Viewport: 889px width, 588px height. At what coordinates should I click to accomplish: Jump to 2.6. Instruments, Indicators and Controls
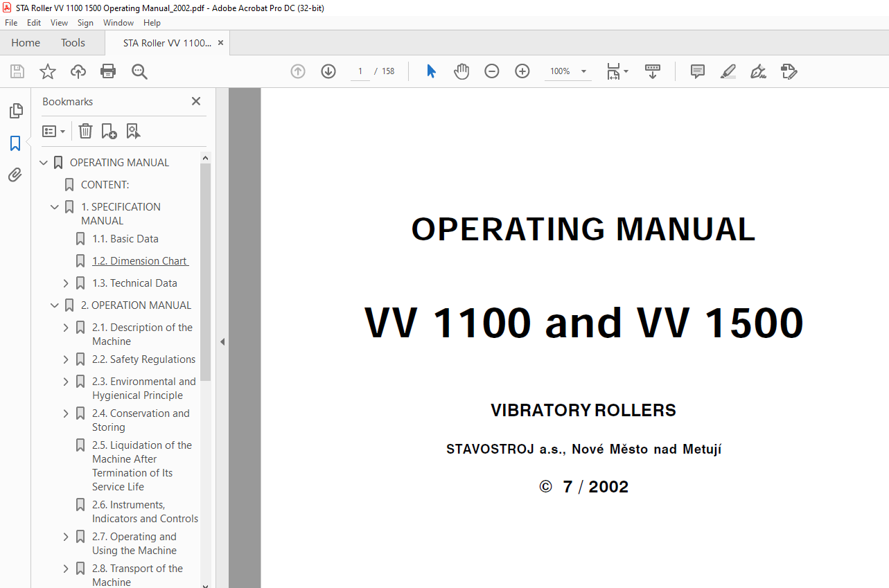145,512
